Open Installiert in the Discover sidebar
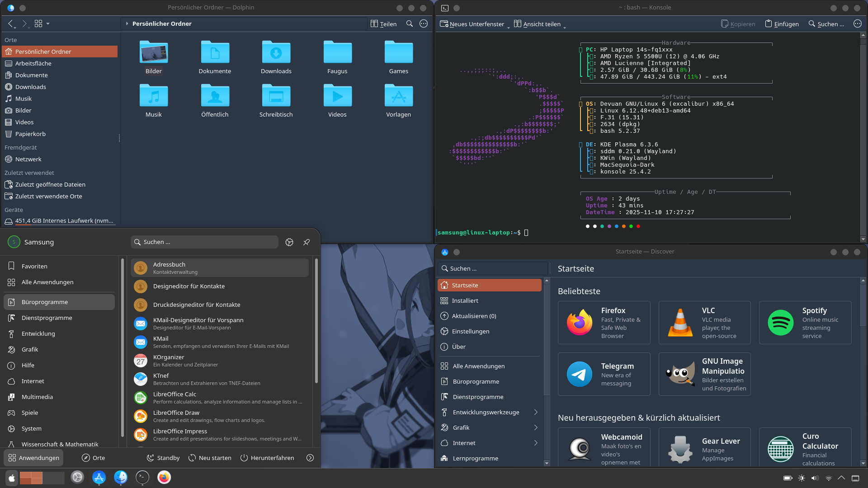Viewport: 868px width, 488px height. click(465, 300)
